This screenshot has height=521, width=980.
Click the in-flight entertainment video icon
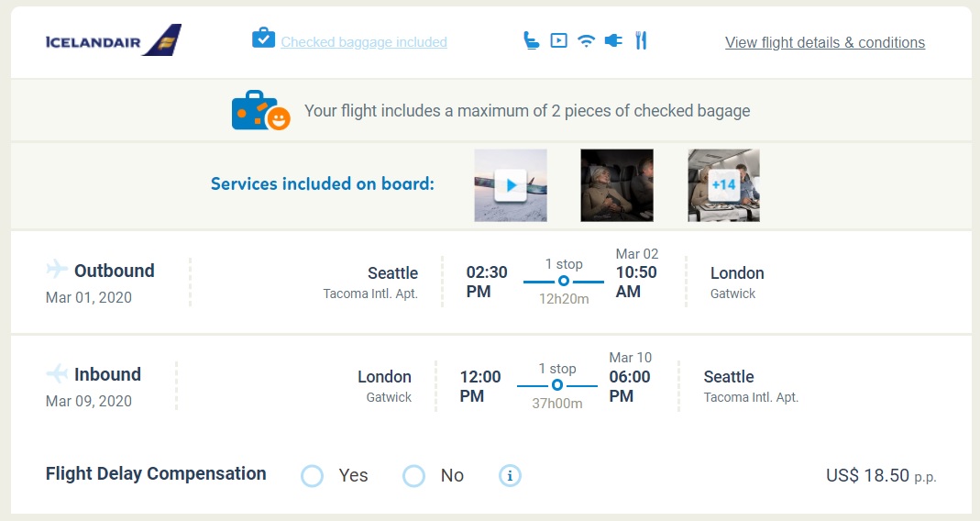point(558,40)
